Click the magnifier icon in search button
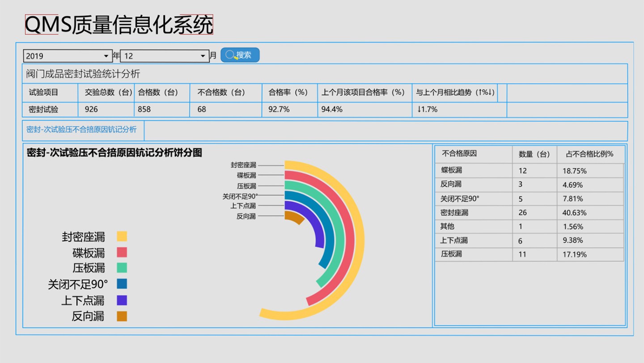644x363 pixels. coord(230,55)
